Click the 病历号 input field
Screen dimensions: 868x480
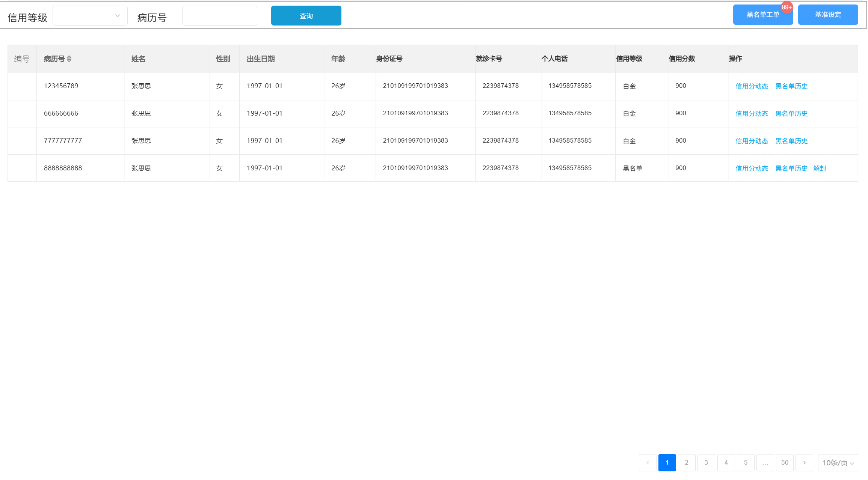pyautogui.click(x=219, y=16)
